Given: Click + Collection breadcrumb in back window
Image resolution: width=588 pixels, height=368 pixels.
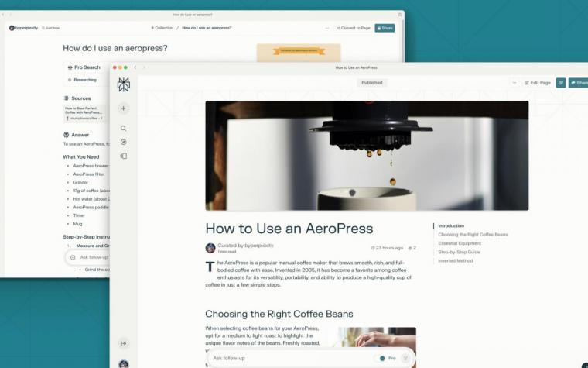Looking at the screenshot, I should pos(162,28).
